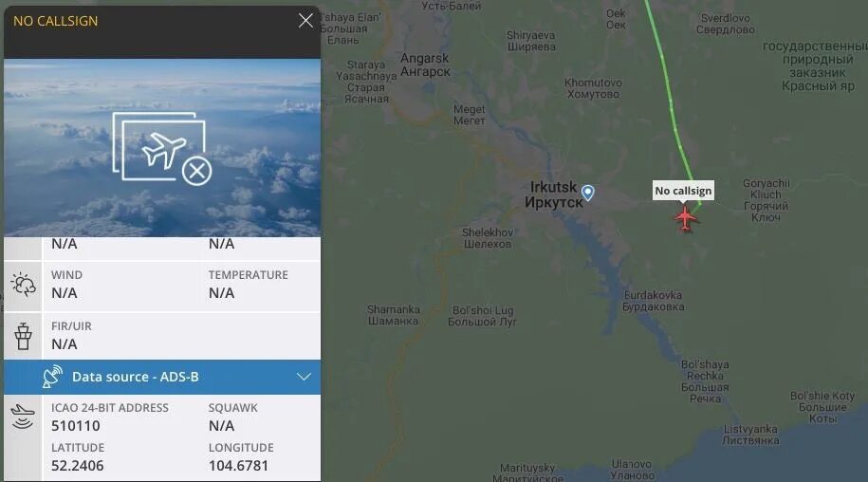This screenshot has width=868, height=482.
Task: Click the no-photo airplane placeholder icon
Action: point(162,149)
